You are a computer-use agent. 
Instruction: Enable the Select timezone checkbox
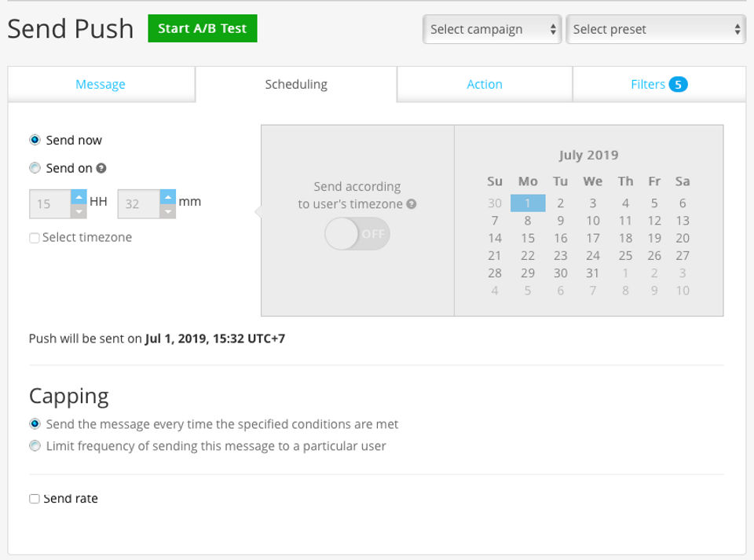[35, 238]
